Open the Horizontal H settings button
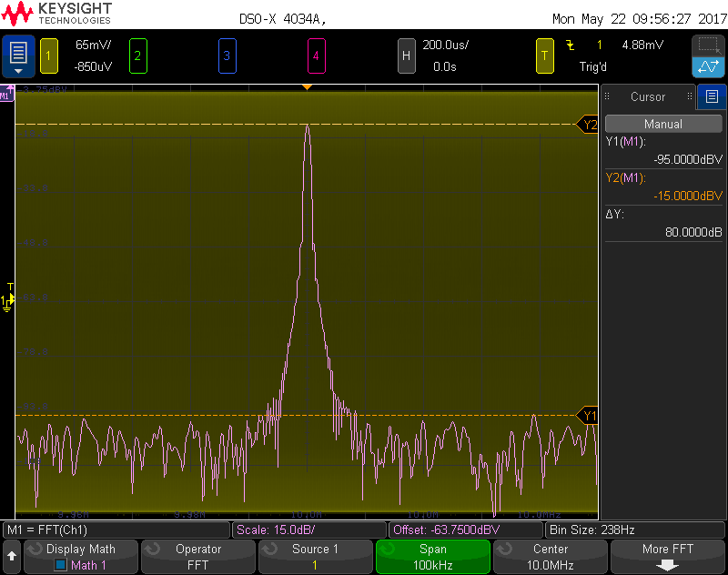This screenshot has height=575, width=728. click(x=406, y=56)
